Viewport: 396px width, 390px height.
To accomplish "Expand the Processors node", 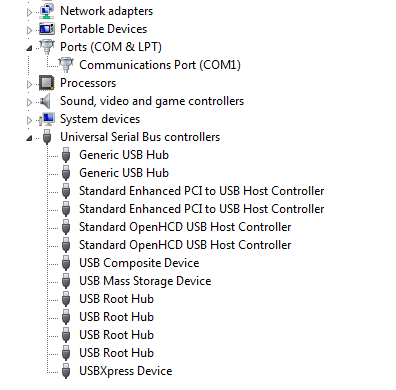I will pos(29,84).
